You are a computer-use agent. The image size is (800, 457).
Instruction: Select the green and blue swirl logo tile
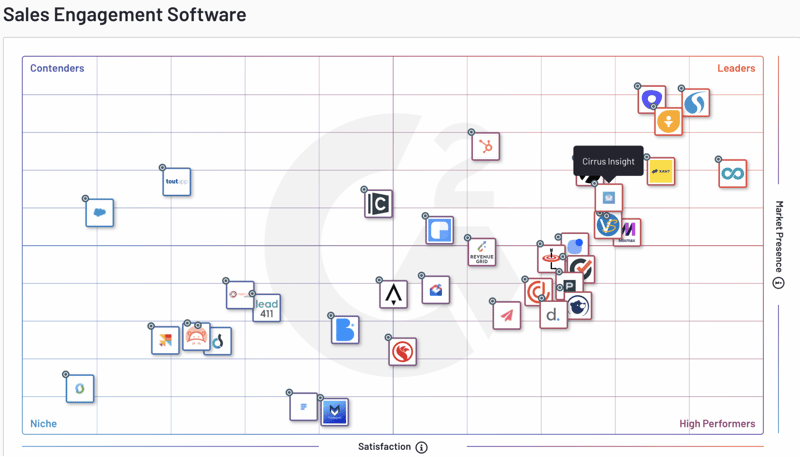(80, 389)
